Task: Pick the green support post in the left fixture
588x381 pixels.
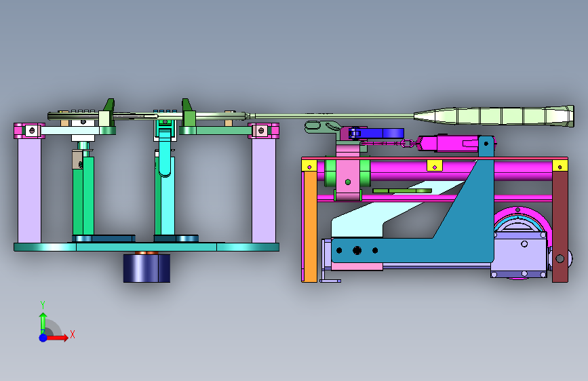Action: pos(83,195)
